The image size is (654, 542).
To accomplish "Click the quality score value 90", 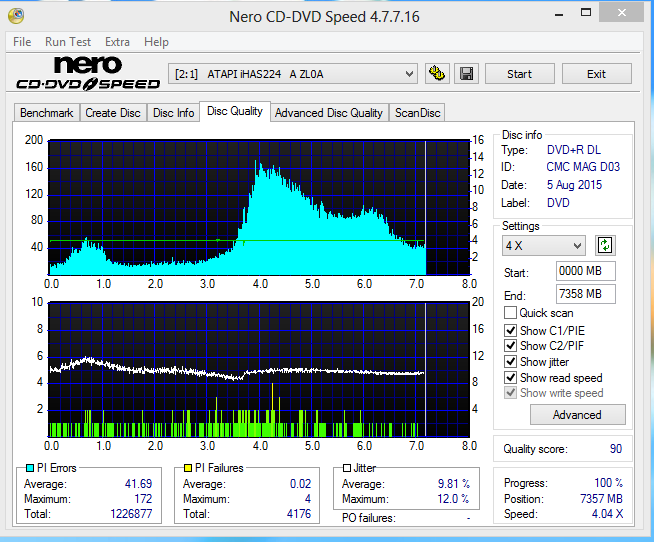I will [x=616, y=449].
